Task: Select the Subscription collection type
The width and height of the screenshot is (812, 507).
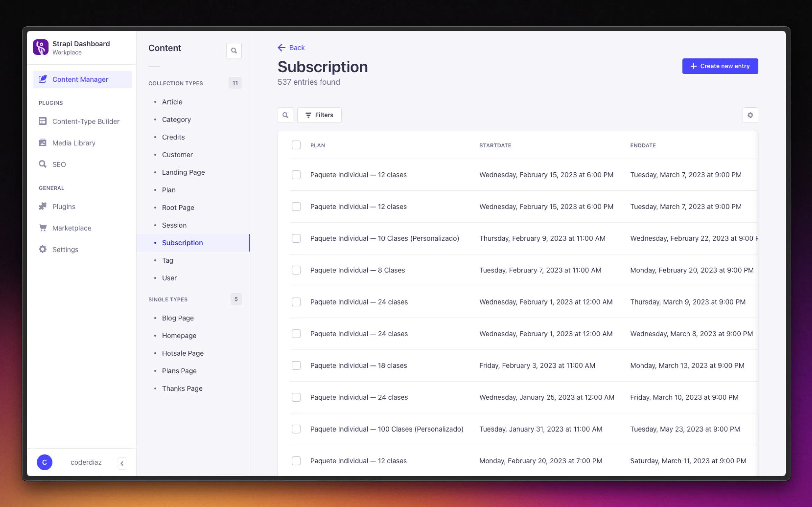Action: click(182, 242)
